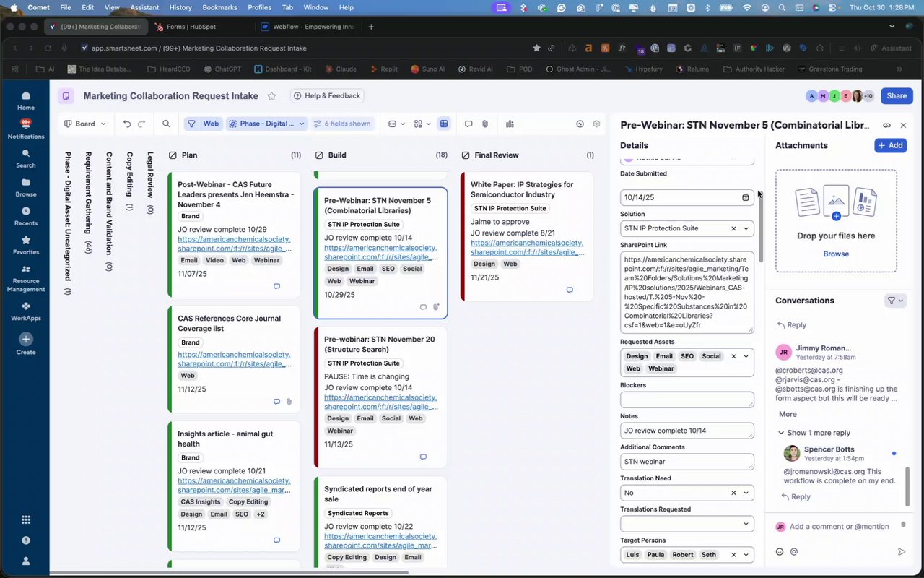924x578 pixels.
Task: Click the Share button
Action: [x=897, y=96]
